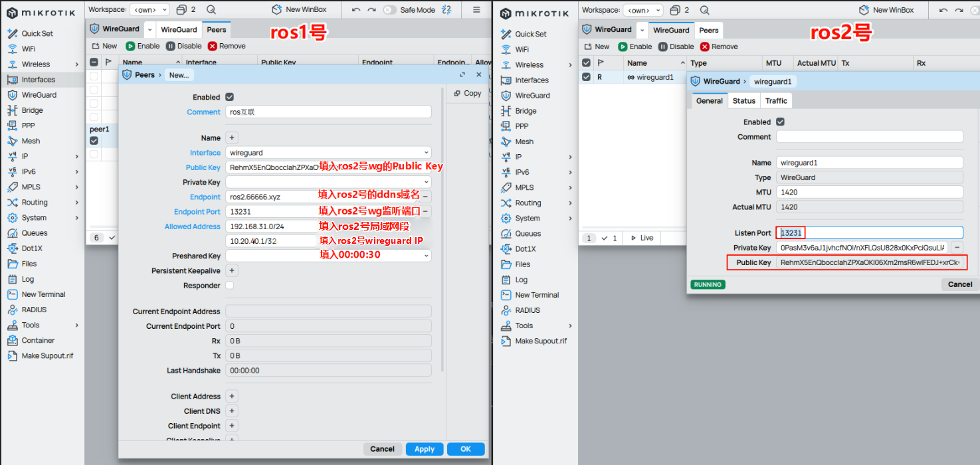Screen dimensions: 980x465
Task: Enable the Responder checkbox
Action: 230,286
